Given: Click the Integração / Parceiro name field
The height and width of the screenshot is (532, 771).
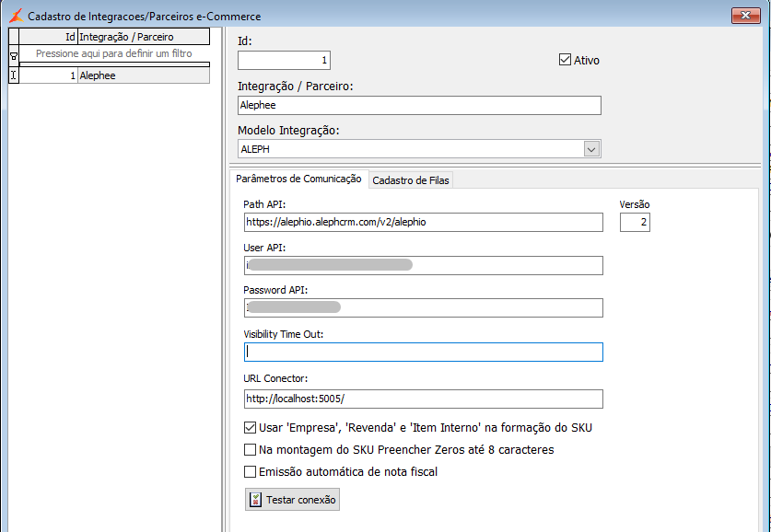Looking at the screenshot, I should (x=419, y=105).
